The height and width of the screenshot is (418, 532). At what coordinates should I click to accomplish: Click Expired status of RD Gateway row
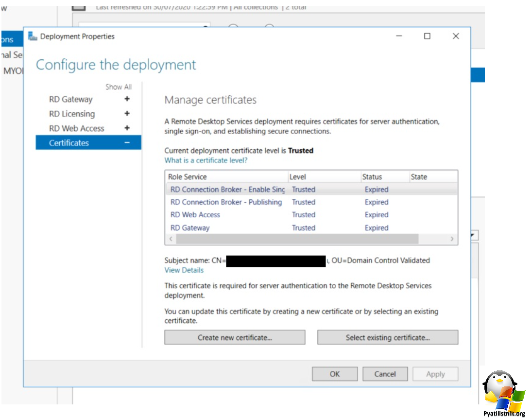(x=377, y=228)
